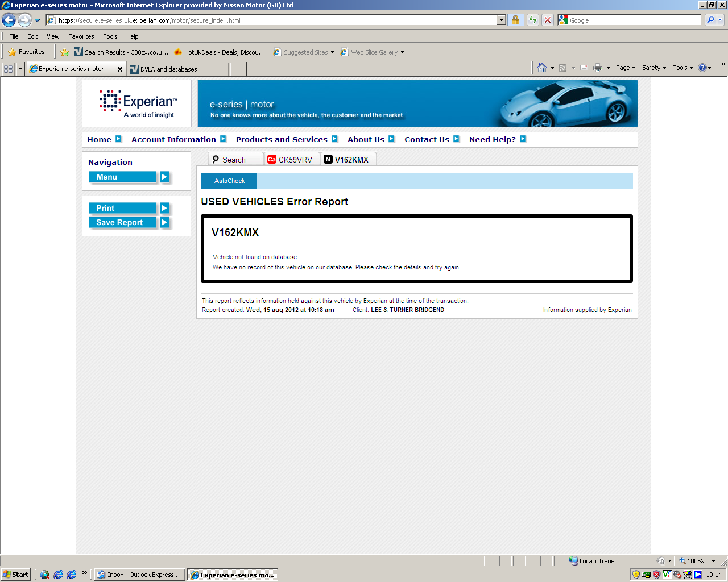Image resolution: width=728 pixels, height=582 pixels.
Task: Click the Start button on taskbar
Action: pyautogui.click(x=15, y=575)
